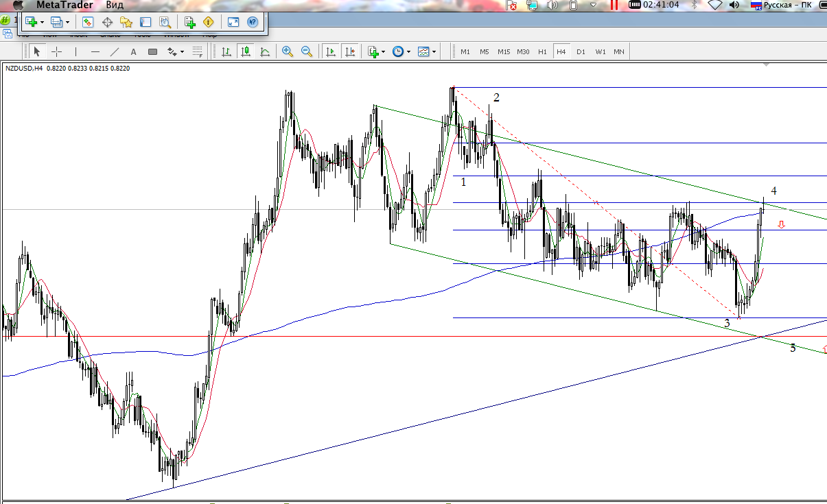Click the yellow warning diamond icon
The width and height of the screenshot is (827, 504).
[209, 22]
